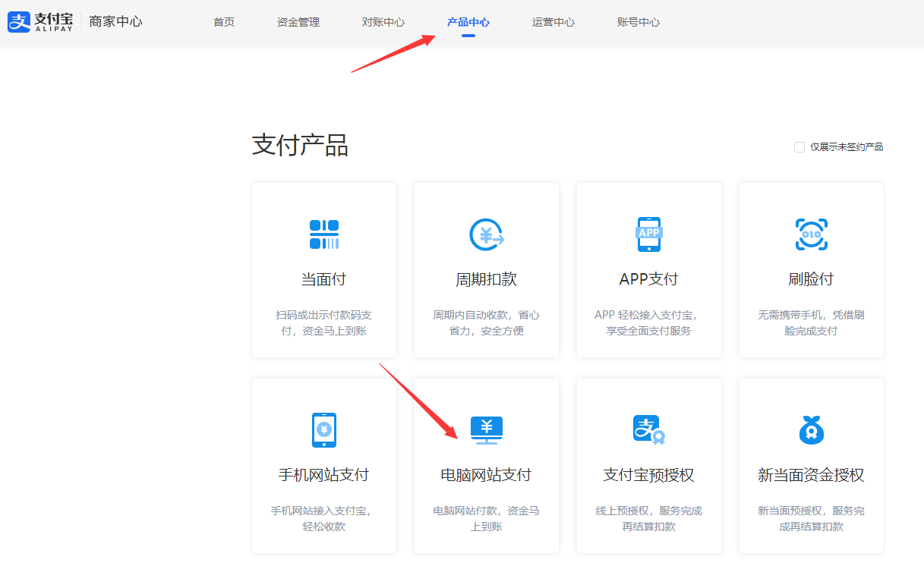Click the 刷脸付 face scan icon

pyautogui.click(x=811, y=234)
